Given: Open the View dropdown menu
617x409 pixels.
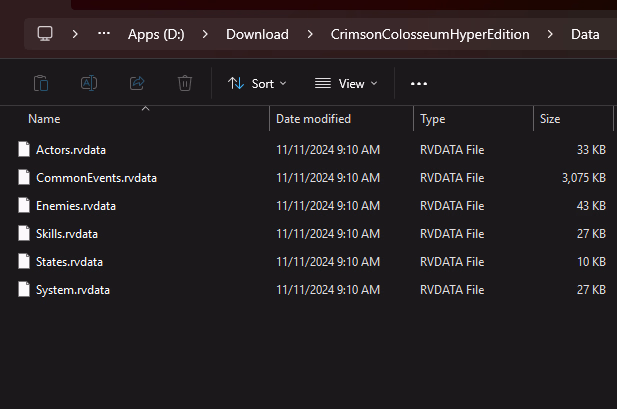Looking at the screenshot, I should 346,83.
